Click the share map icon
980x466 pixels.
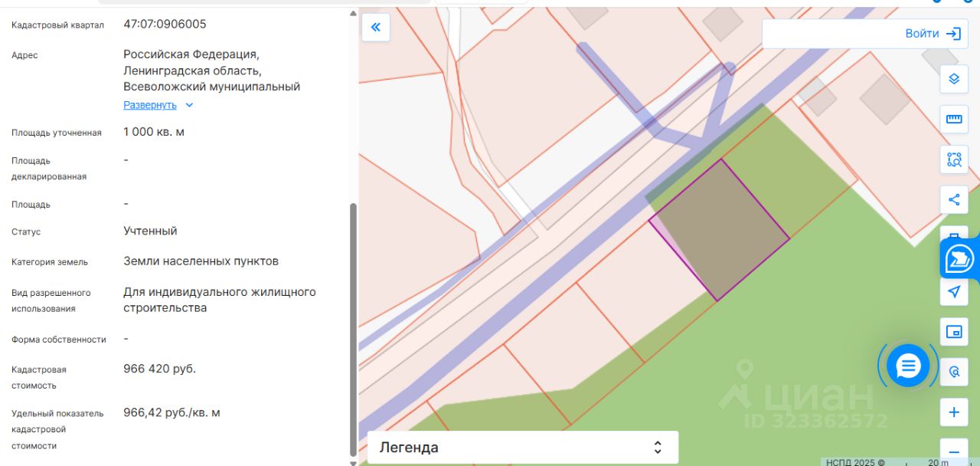coord(954,200)
